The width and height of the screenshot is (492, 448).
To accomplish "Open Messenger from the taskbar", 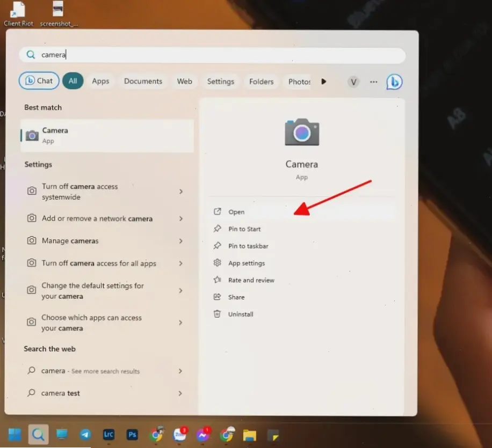I will (x=203, y=435).
